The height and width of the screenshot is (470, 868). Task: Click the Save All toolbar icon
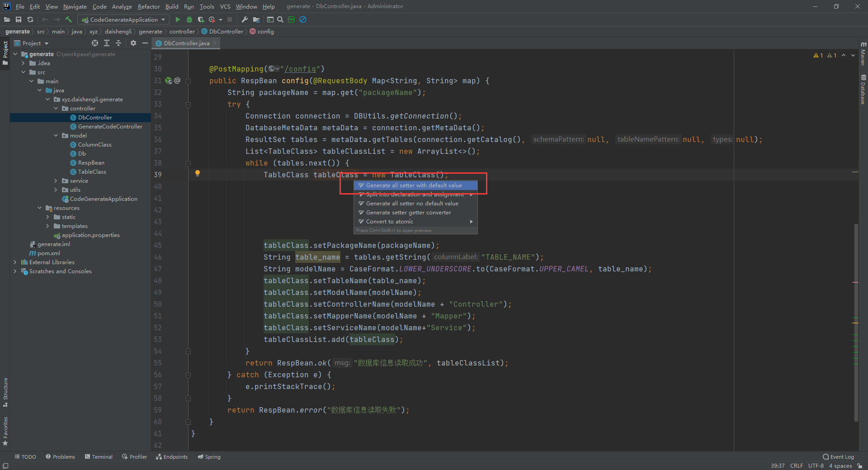click(x=19, y=19)
